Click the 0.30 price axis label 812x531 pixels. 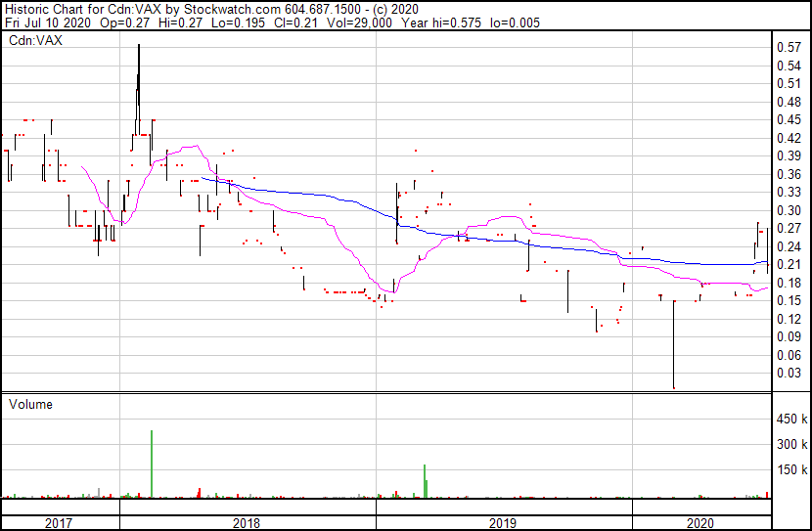pyautogui.click(x=788, y=210)
